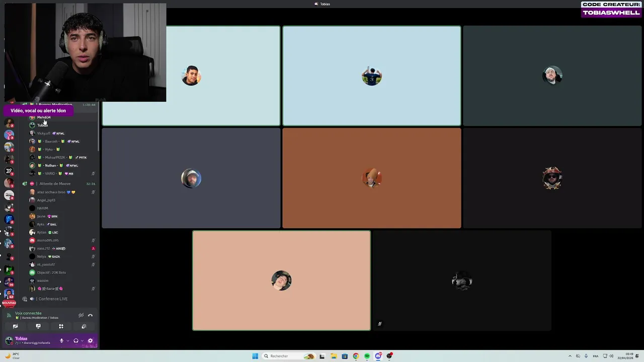Launch an activity from voice panel
Image resolution: width=644 pixels, height=362 pixels.
pyautogui.click(x=61, y=326)
